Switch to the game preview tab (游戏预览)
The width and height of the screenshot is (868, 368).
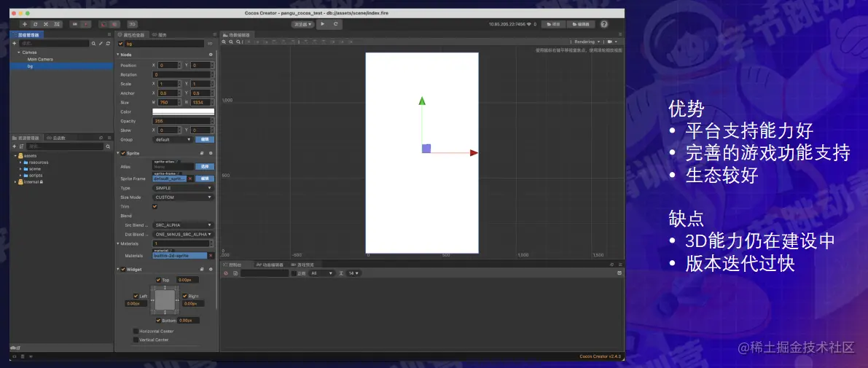click(302, 265)
